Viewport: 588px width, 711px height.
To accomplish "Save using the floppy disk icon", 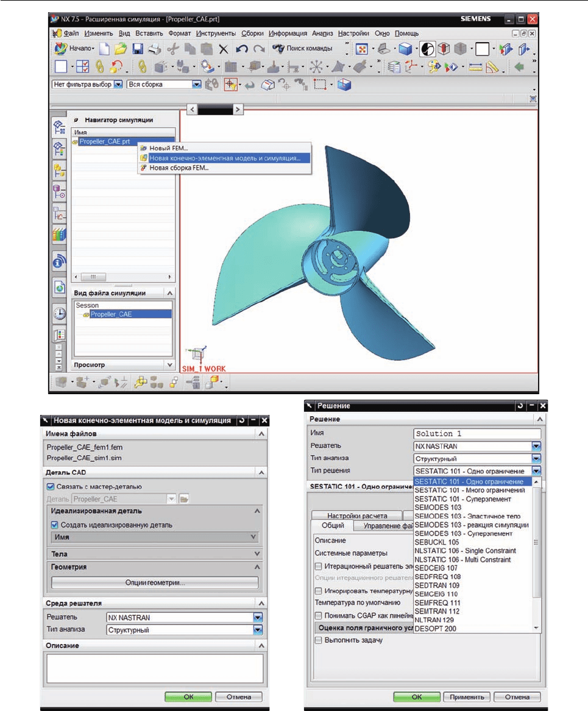I will point(137,49).
